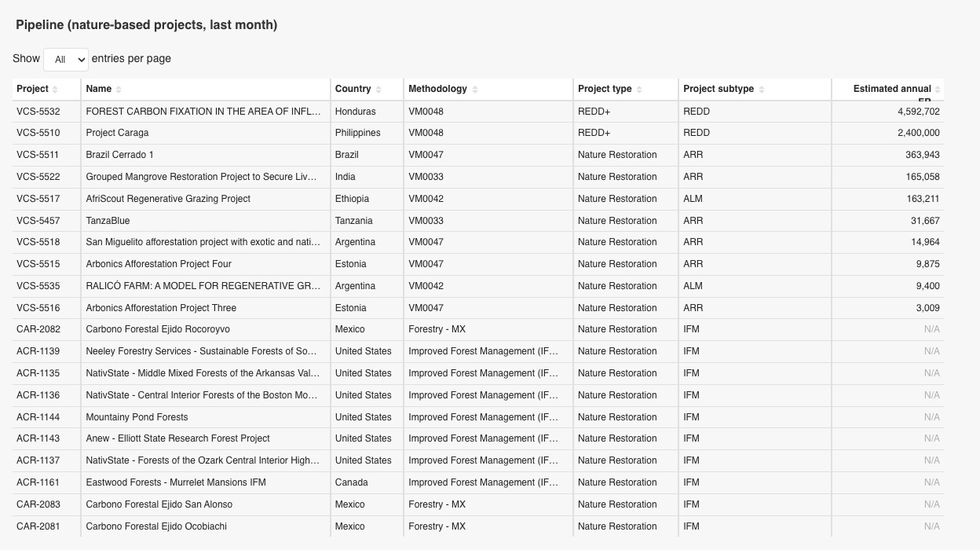This screenshot has width=980, height=550.
Task: Click project ID CAR-2082
Action: click(38, 329)
